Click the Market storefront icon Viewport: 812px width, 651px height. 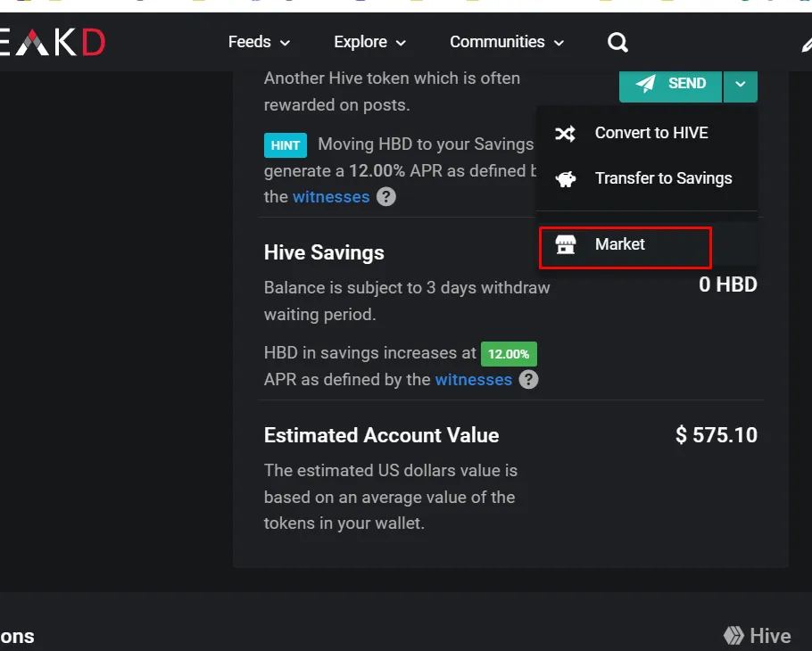click(566, 244)
